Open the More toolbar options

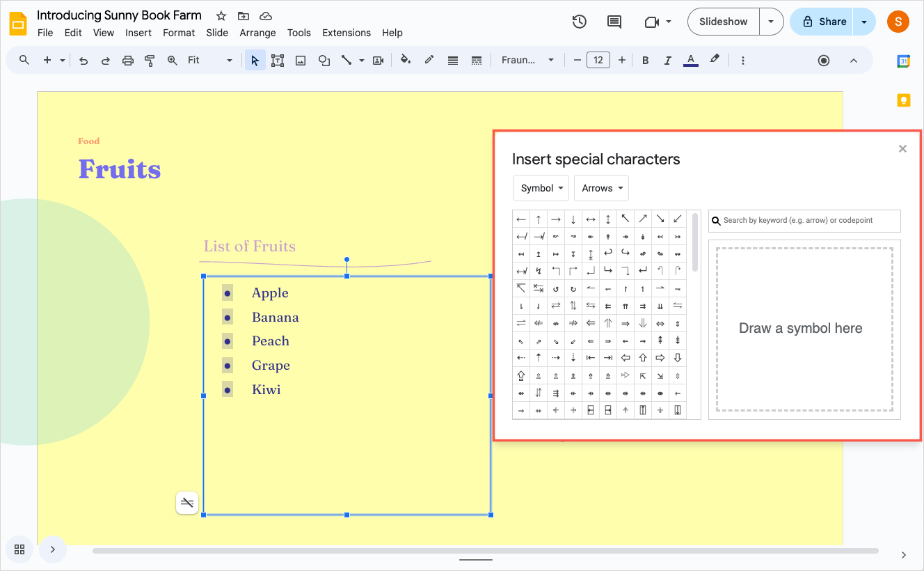click(x=743, y=61)
